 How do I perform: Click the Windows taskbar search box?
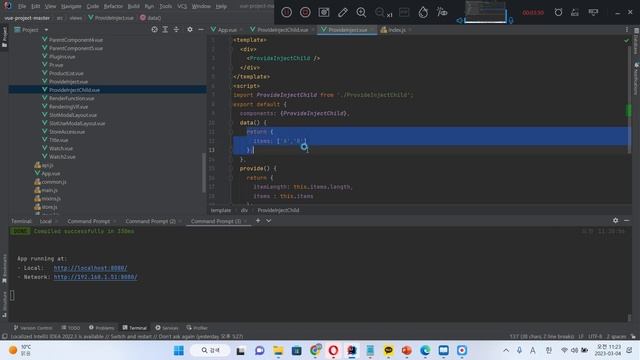coord(210,351)
